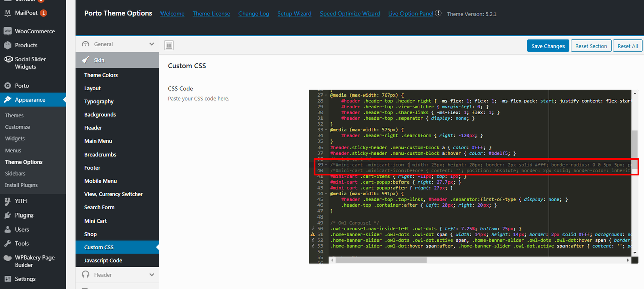Click the YITH icon
Image resolution: width=644 pixels, height=289 pixels.
pyautogui.click(x=8, y=201)
